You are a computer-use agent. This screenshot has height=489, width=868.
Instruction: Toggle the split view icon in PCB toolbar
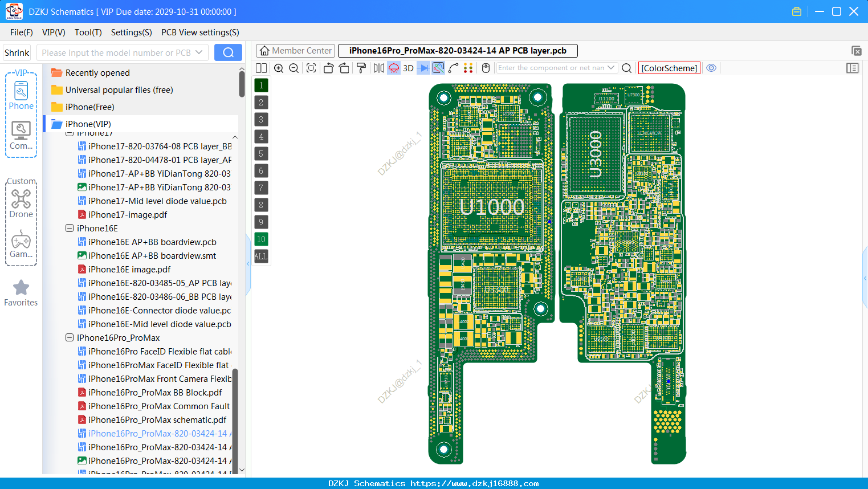click(261, 68)
